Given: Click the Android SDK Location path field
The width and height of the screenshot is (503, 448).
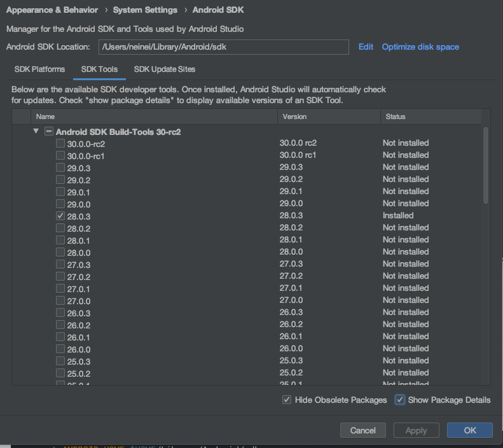Looking at the screenshot, I should tap(224, 47).
